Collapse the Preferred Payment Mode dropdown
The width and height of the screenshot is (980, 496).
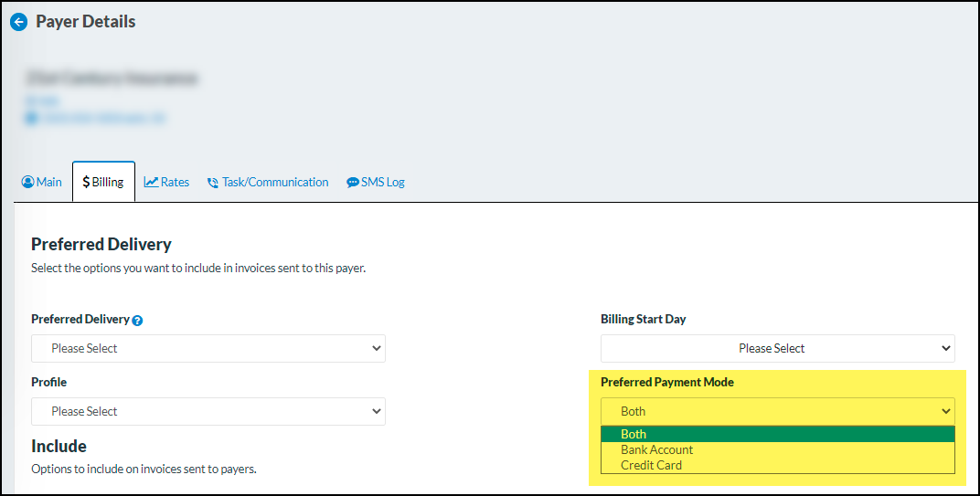point(777,411)
